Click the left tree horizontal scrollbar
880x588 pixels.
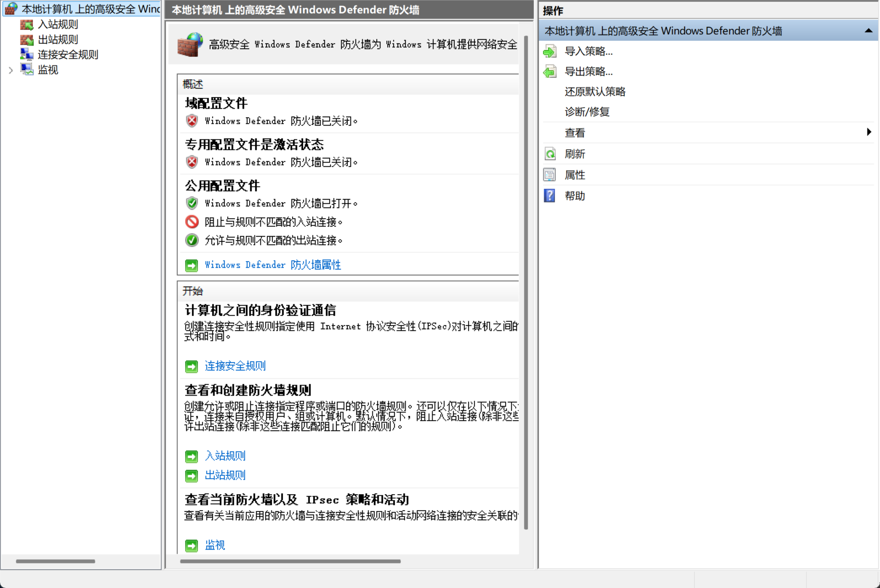[x=55, y=561]
